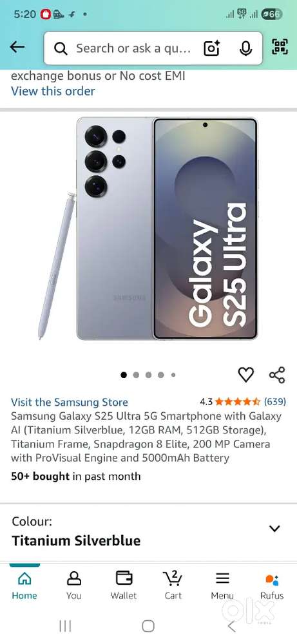Open the Wallet tab
The height and width of the screenshot is (644, 297).
point(124,585)
